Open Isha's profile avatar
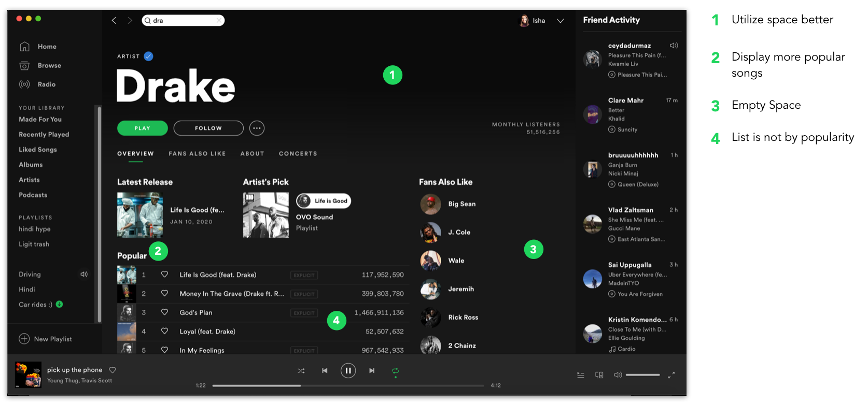 pyautogui.click(x=524, y=21)
